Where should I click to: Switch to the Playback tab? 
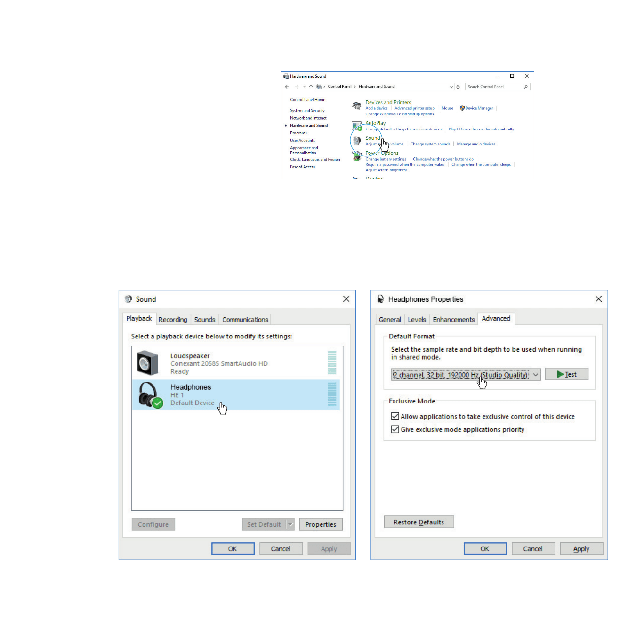click(139, 319)
